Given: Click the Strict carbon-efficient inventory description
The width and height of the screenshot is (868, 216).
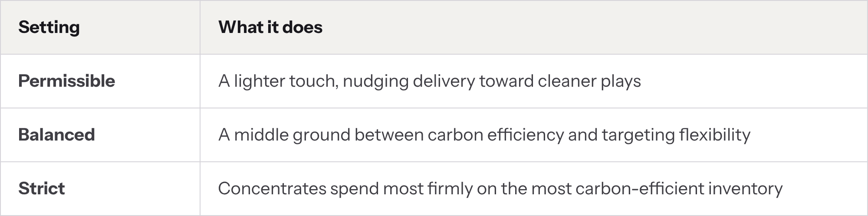Looking at the screenshot, I should coord(500,189).
